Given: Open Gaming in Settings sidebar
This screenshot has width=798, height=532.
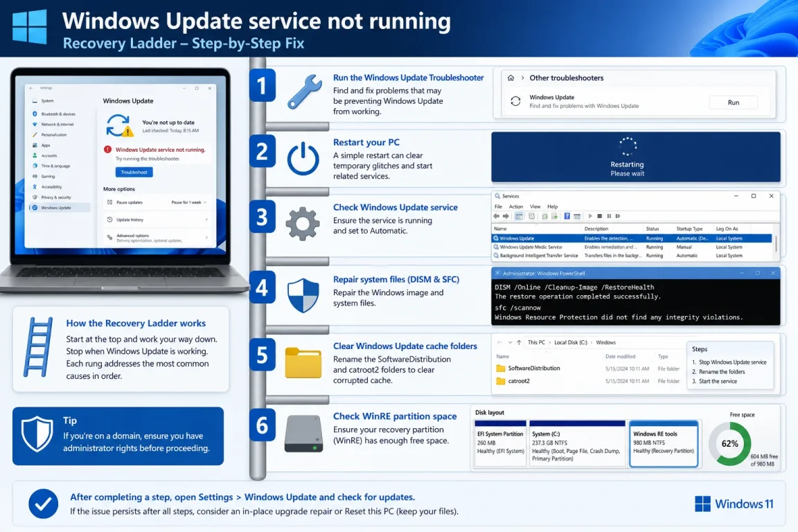Looking at the screenshot, I should point(43,176).
